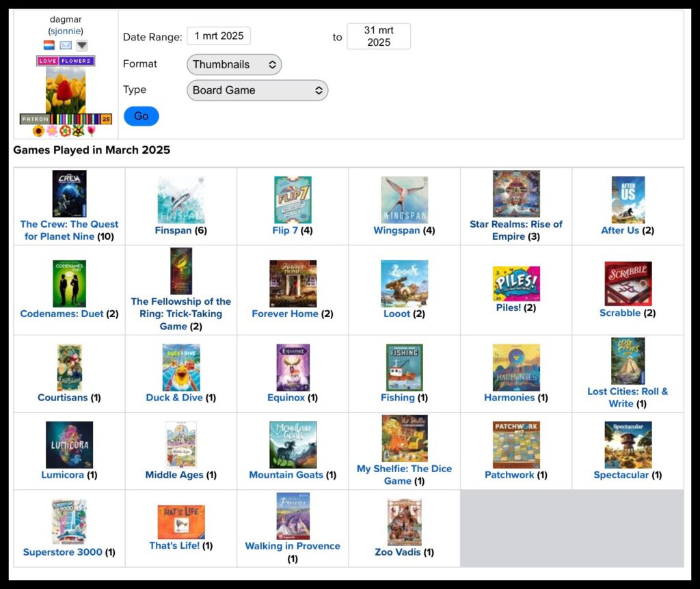The image size is (700, 589).
Task: Click The Crew game cover thumbnail
Action: click(x=69, y=193)
